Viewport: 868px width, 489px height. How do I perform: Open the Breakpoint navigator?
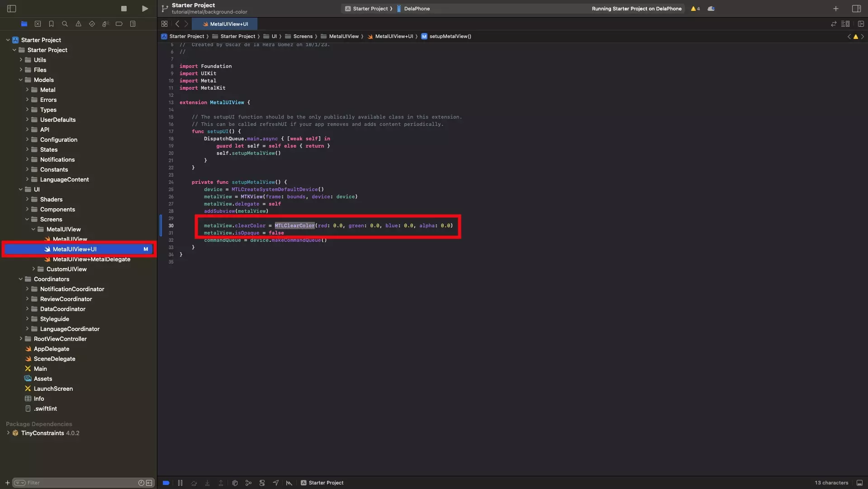tap(119, 24)
